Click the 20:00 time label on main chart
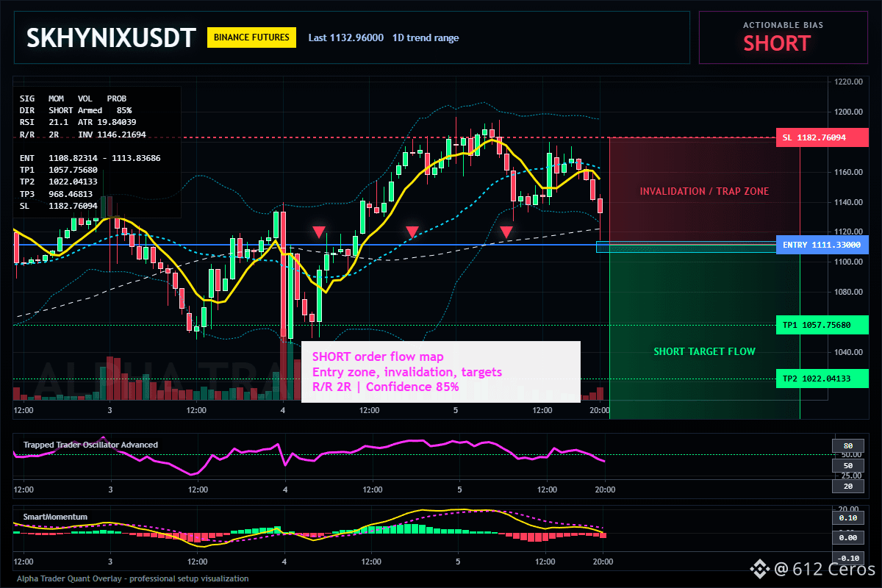Viewport: 882px width, 588px height. (600, 410)
